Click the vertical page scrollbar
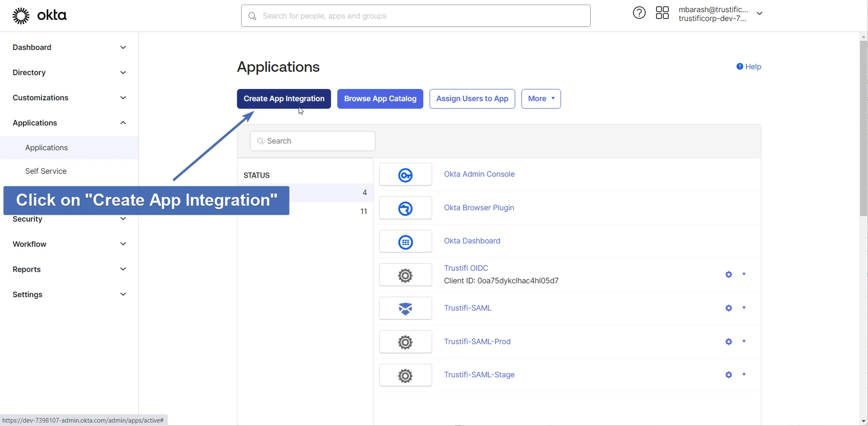 coord(863,129)
